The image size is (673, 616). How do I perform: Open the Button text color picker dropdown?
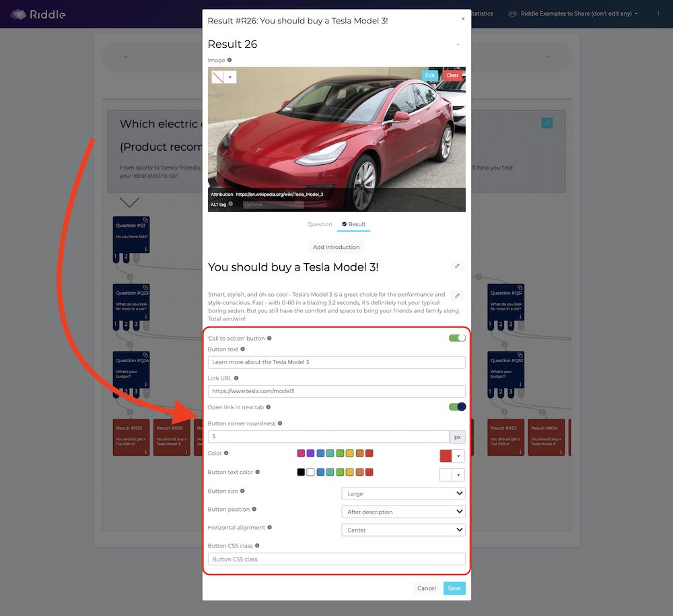pyautogui.click(x=458, y=475)
